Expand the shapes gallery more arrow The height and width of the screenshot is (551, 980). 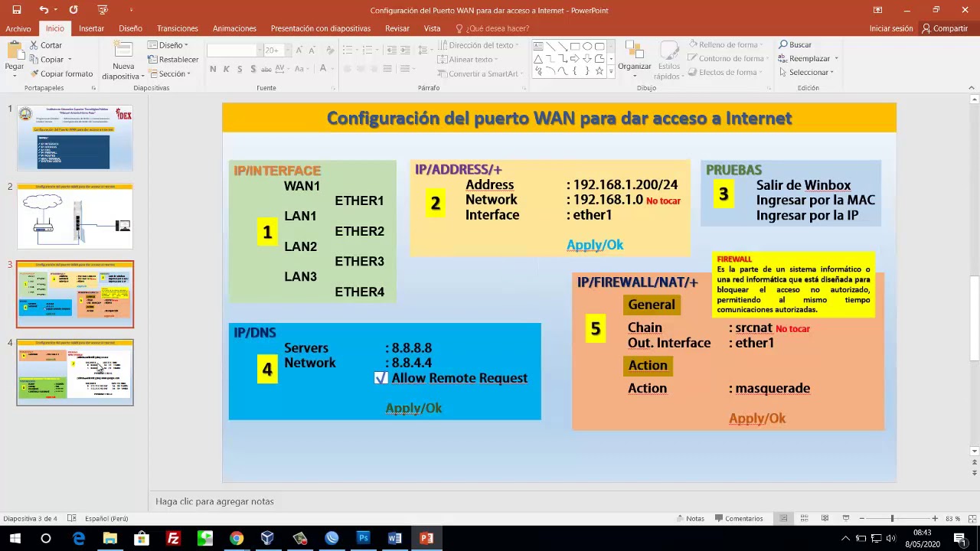[610, 71]
